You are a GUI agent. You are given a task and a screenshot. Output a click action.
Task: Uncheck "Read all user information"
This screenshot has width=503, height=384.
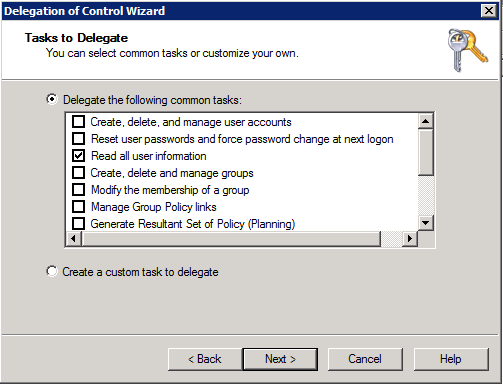point(79,156)
